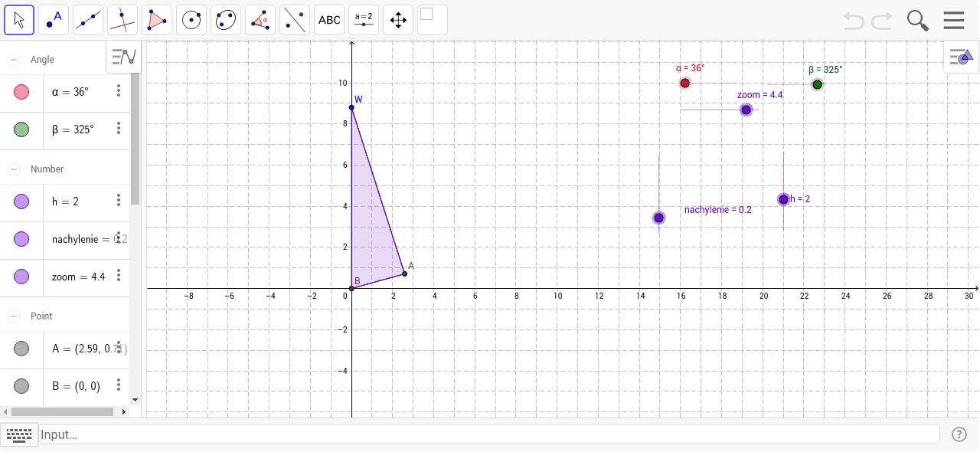The width and height of the screenshot is (980, 452).
Task: Open more options for β = 325°
Action: 119,128
